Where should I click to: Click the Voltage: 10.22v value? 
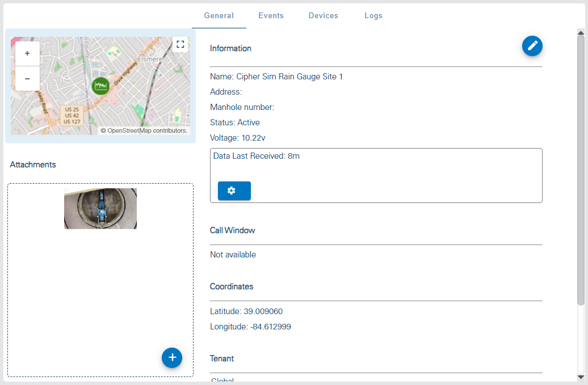[x=238, y=138]
